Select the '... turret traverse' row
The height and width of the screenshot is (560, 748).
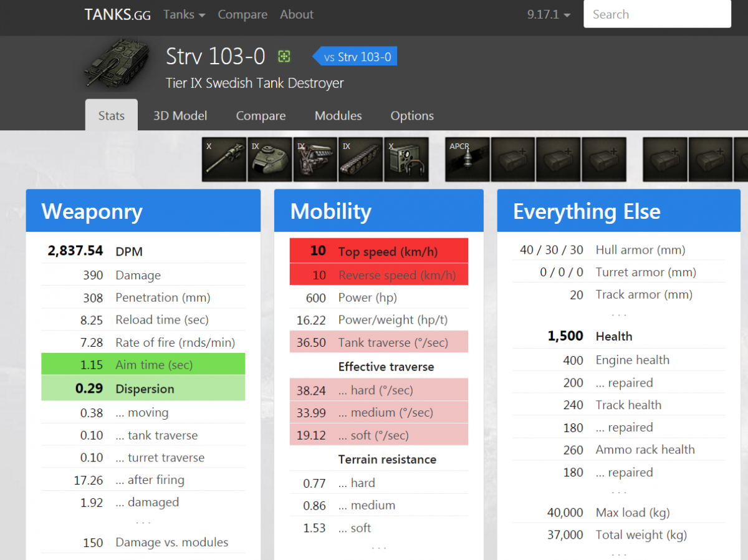tap(143, 458)
